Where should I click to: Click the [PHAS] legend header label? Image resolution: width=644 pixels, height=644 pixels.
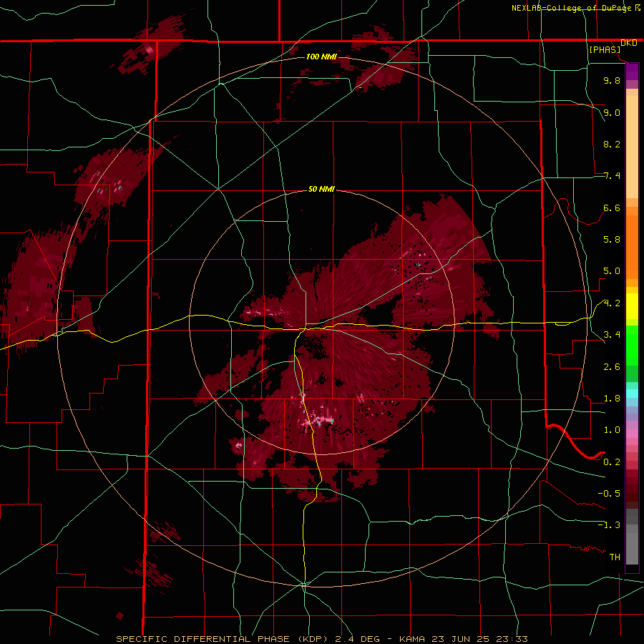(605, 49)
